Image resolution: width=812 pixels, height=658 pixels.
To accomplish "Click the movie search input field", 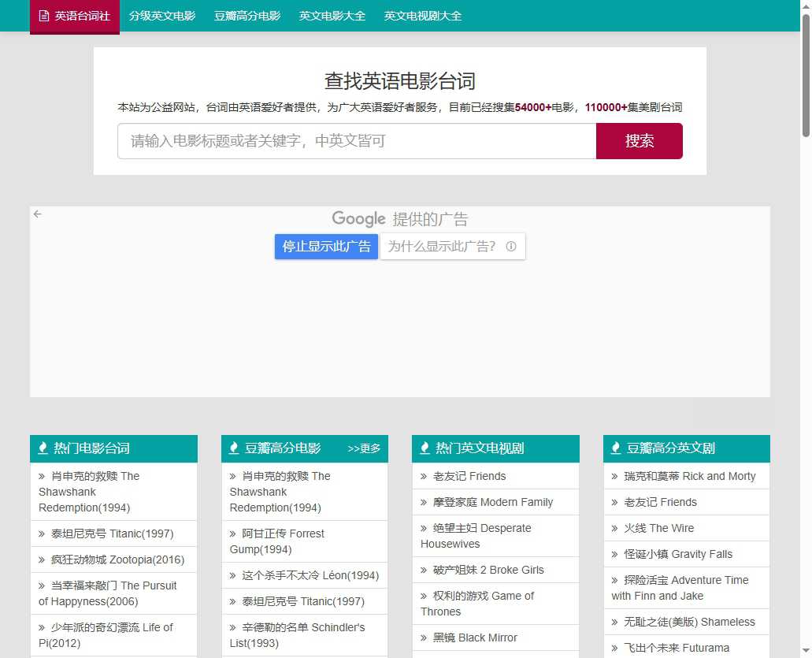I will click(x=354, y=141).
